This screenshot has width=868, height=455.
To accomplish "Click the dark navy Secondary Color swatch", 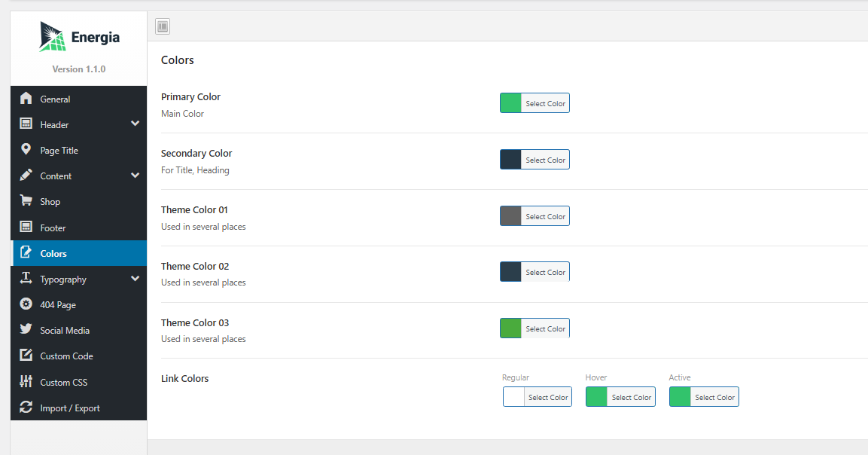I will coord(511,160).
